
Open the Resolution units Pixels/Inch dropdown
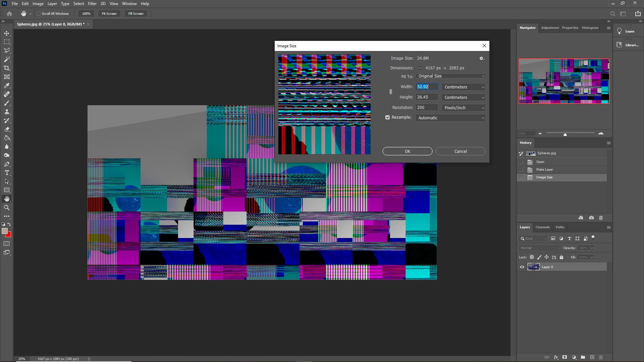pyautogui.click(x=463, y=108)
